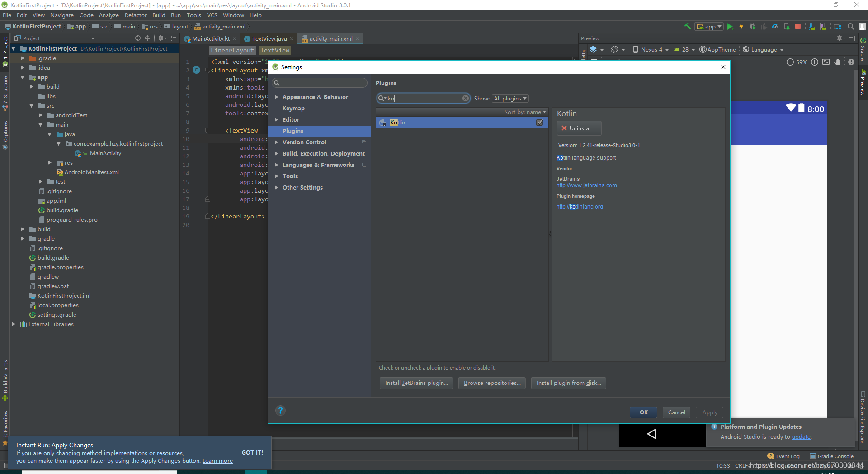Open the VCS menu

(212, 15)
